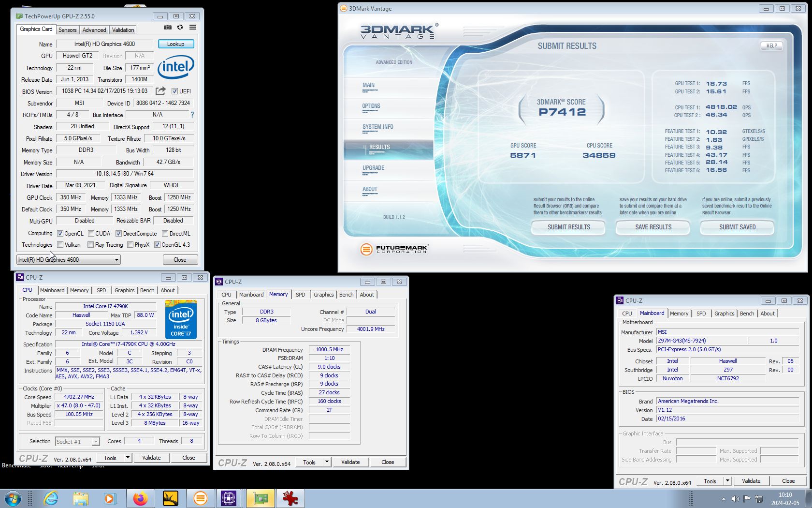Click the volume speaker tray icon

pyautogui.click(x=735, y=499)
